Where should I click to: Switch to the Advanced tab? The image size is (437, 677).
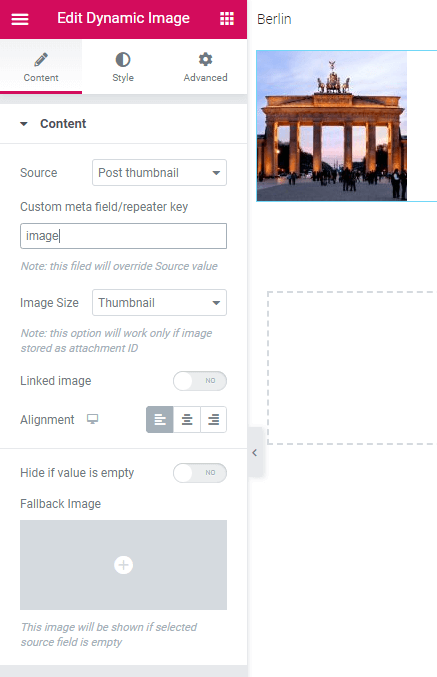206,67
